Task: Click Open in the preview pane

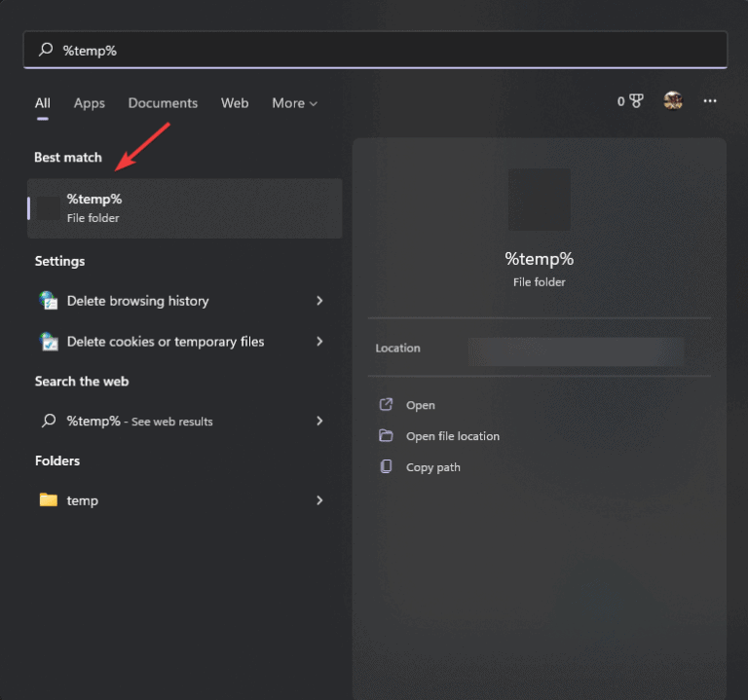Action: (421, 405)
